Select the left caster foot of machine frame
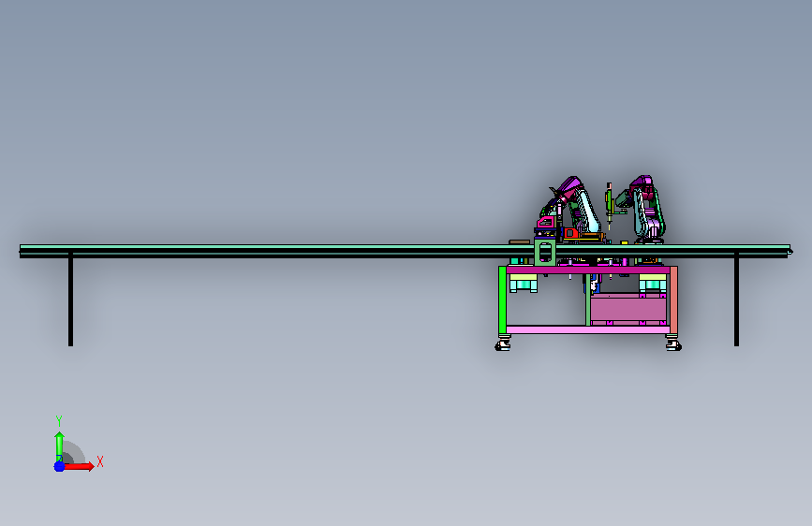The height and width of the screenshot is (526, 812). [x=503, y=343]
